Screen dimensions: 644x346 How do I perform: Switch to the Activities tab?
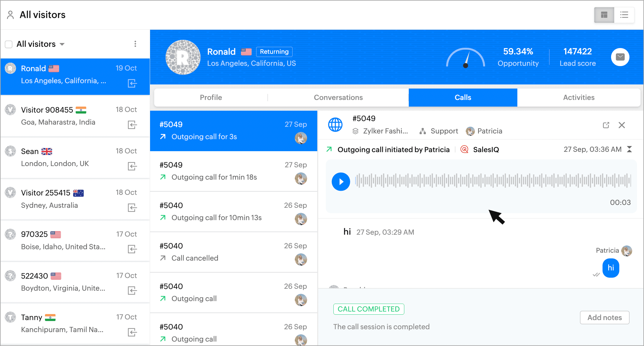(578, 97)
